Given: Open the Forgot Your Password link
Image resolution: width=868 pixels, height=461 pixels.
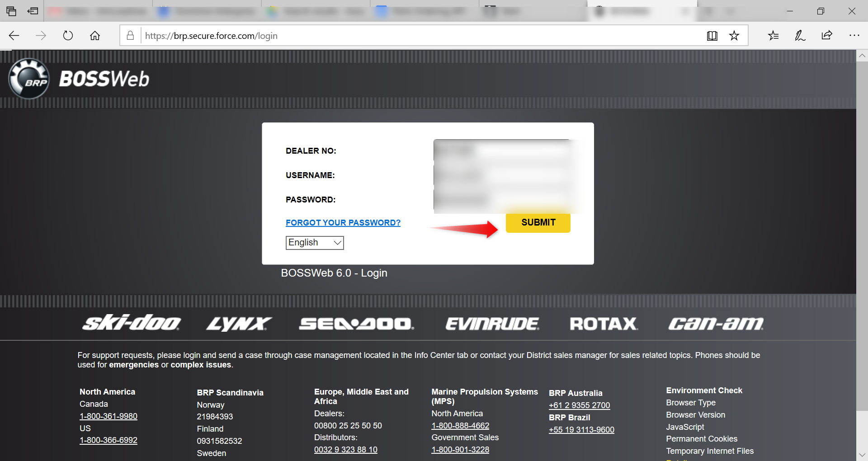Looking at the screenshot, I should click(x=343, y=222).
